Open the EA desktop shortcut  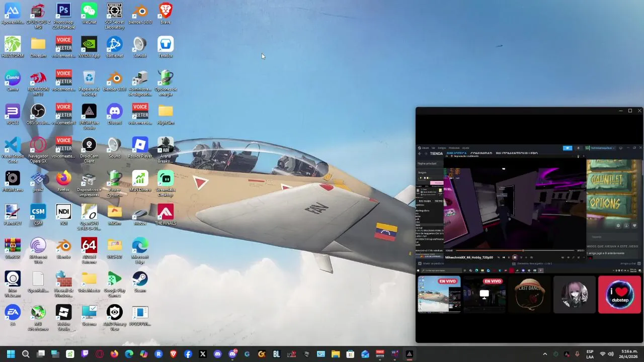point(13,316)
